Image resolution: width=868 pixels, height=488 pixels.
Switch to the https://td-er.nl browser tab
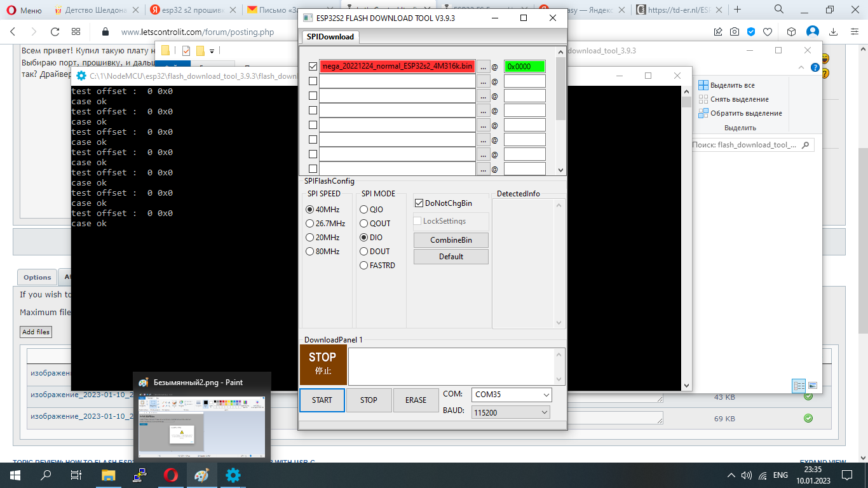pos(679,10)
